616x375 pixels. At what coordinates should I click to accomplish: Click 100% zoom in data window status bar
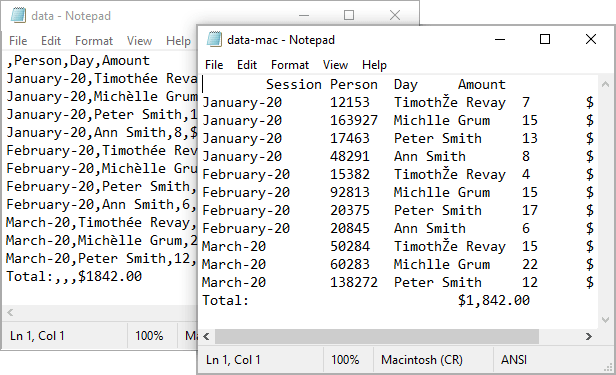click(149, 336)
